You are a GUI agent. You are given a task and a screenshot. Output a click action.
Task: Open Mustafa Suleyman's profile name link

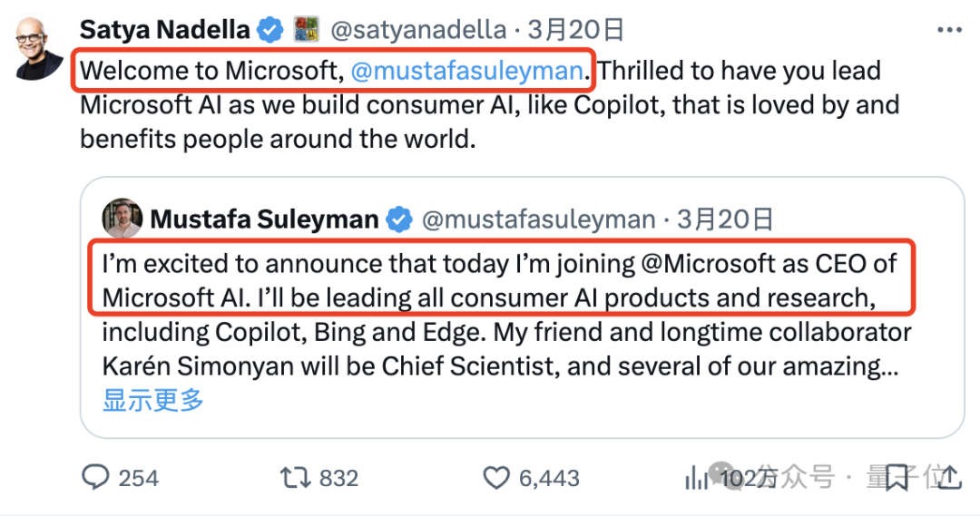click(x=264, y=219)
